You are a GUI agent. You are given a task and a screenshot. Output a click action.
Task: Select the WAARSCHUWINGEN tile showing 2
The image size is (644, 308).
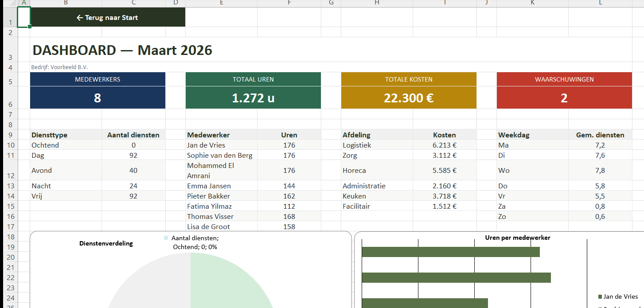564,97
